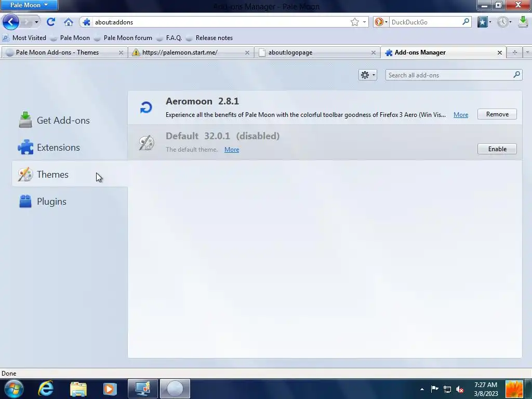This screenshot has width=532, height=399.
Task: Click the Aeromoon theme refresh icon
Action: [146, 108]
